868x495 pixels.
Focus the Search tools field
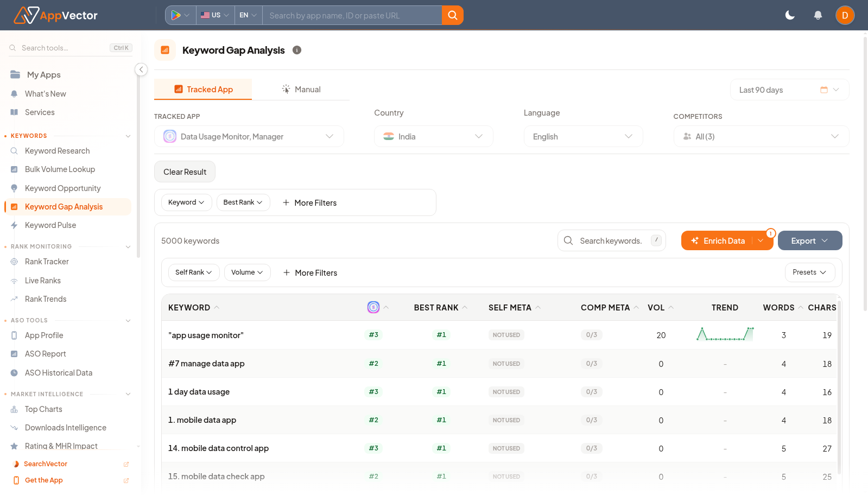pos(71,48)
